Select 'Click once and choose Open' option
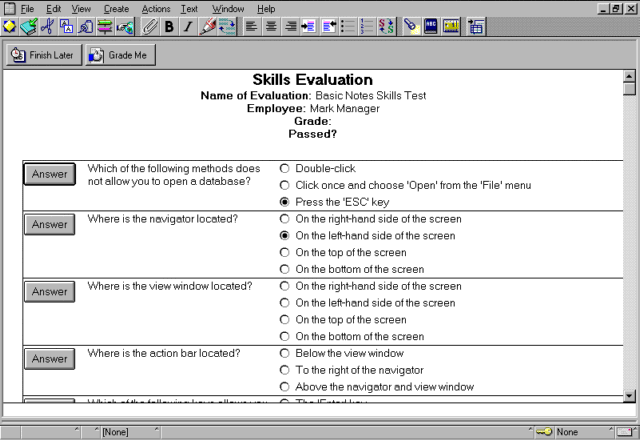This screenshot has width=640, height=440. coord(284,185)
